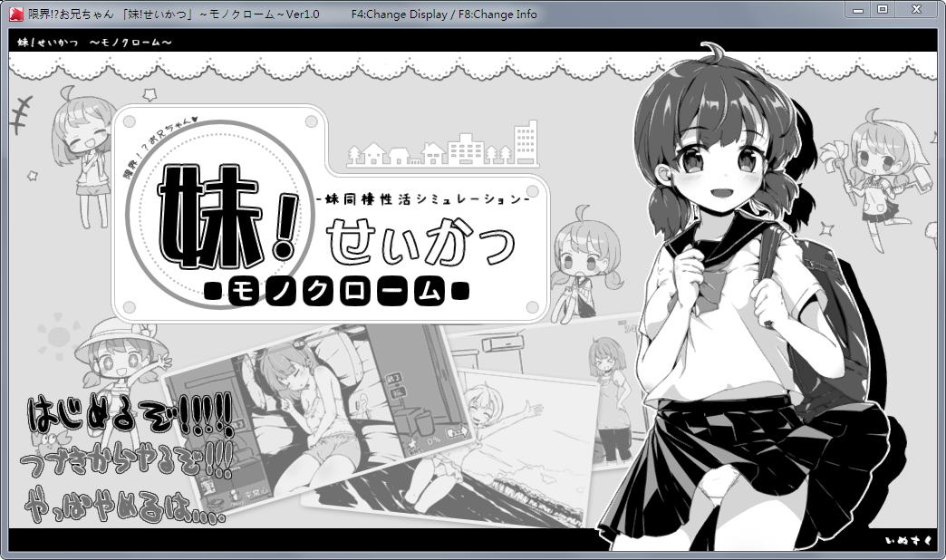Click the city skyline icon above logo

click(443, 144)
